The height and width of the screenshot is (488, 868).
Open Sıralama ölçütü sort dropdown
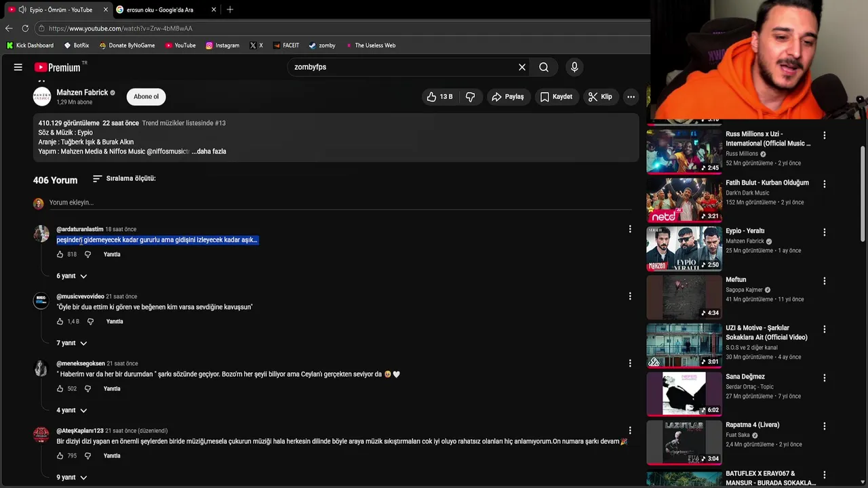[124, 178]
